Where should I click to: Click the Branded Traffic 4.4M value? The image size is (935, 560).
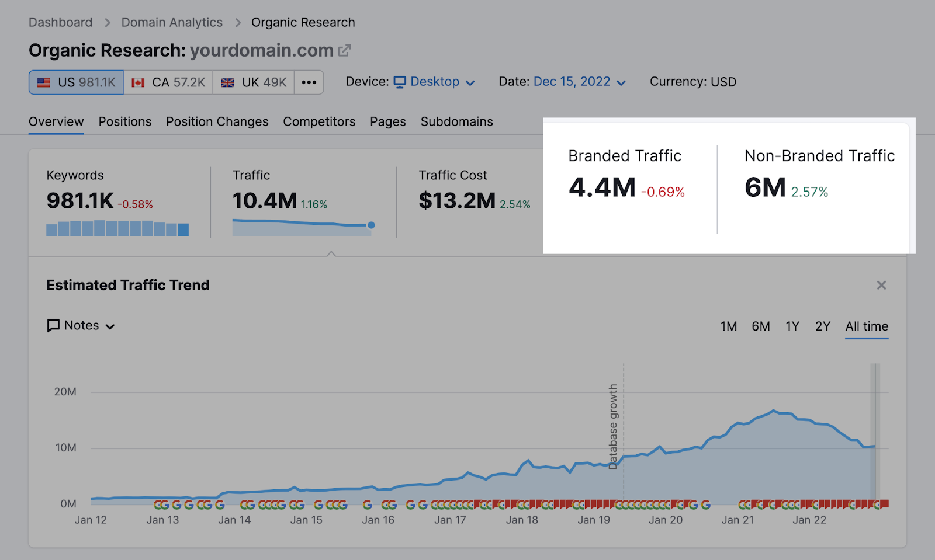602,187
